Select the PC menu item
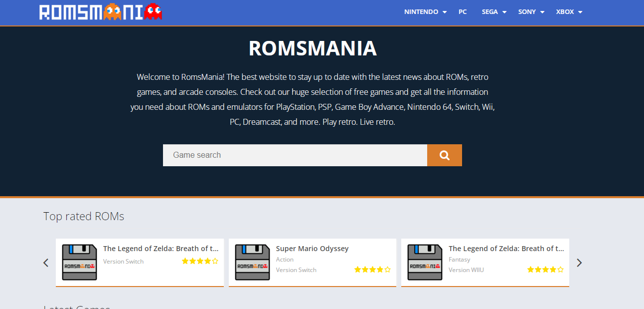 click(x=463, y=11)
